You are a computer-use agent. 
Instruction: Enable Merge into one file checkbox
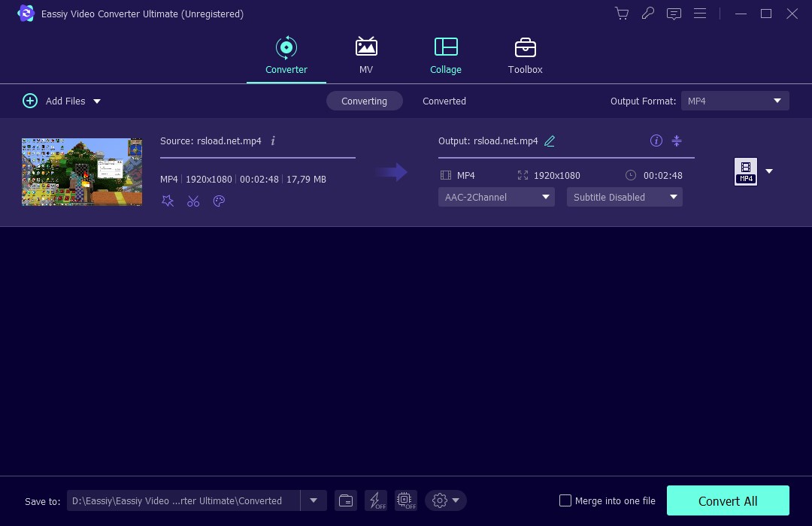(565, 500)
